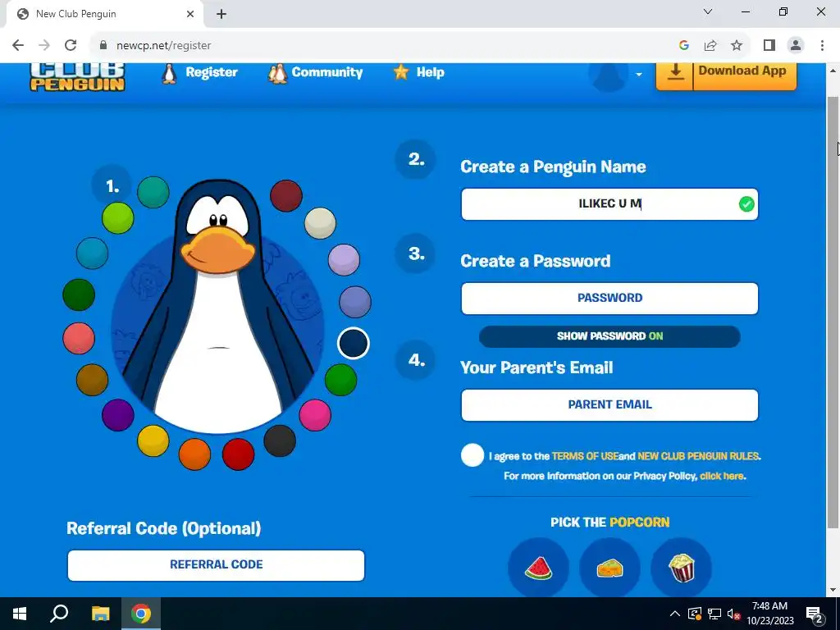Close the New Club Penguin tab
Image resolution: width=840 pixels, height=630 pixels.
point(190,14)
